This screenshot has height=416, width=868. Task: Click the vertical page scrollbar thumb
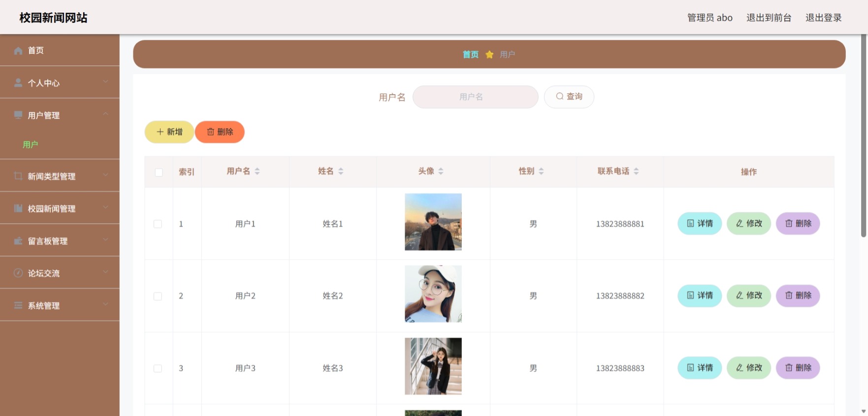pos(864,136)
